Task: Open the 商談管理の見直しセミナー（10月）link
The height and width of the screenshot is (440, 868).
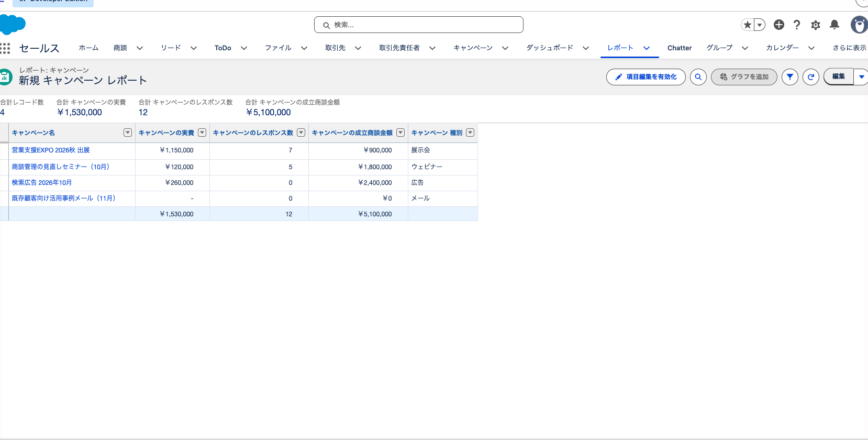Action: pyautogui.click(x=61, y=167)
